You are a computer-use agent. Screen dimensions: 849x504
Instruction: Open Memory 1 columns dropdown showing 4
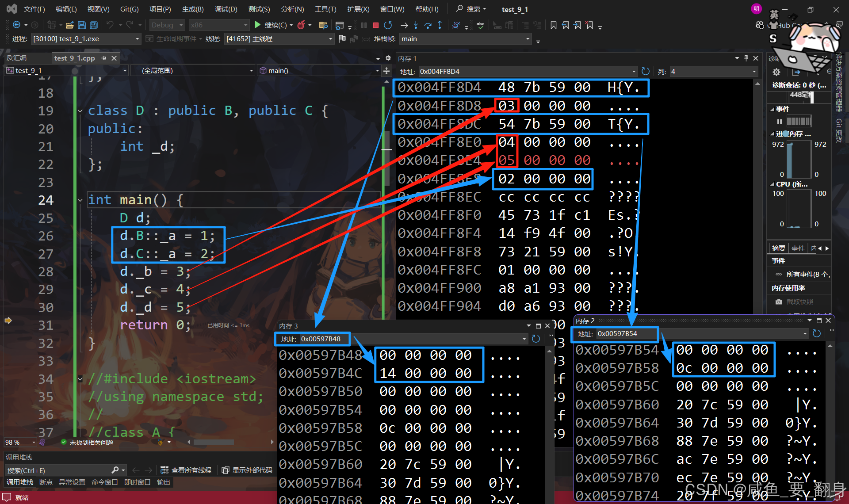coord(714,72)
